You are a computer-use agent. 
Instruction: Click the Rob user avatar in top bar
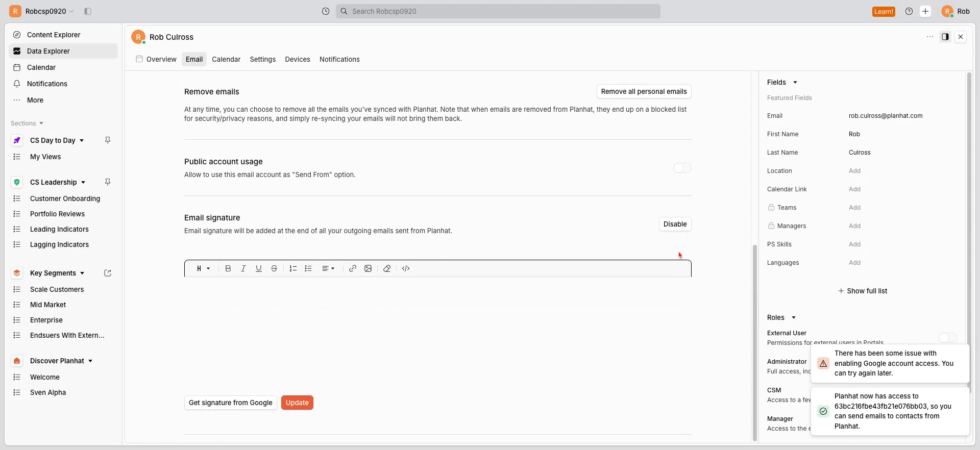click(x=947, y=11)
